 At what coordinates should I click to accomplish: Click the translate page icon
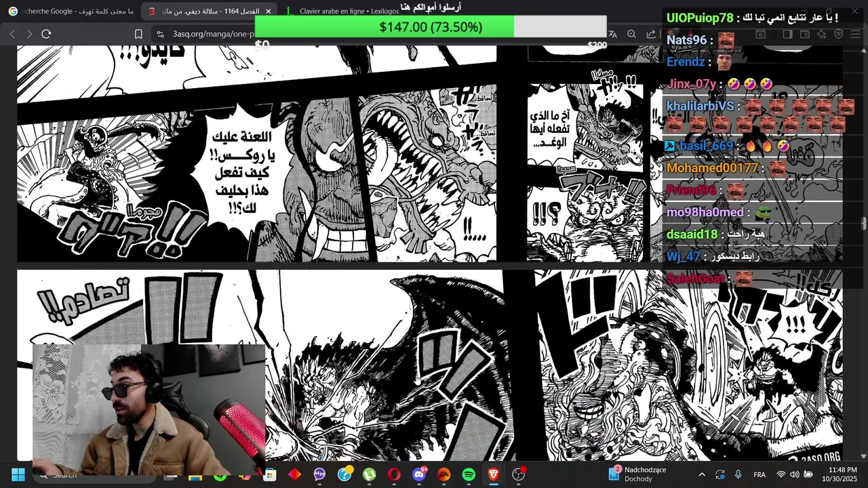coord(612,34)
